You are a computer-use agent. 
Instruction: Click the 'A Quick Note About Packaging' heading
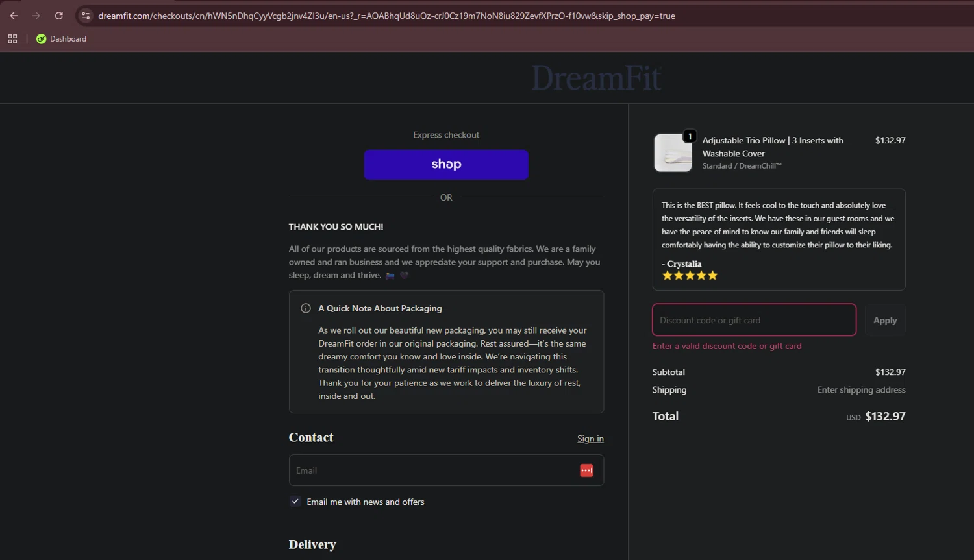point(380,308)
